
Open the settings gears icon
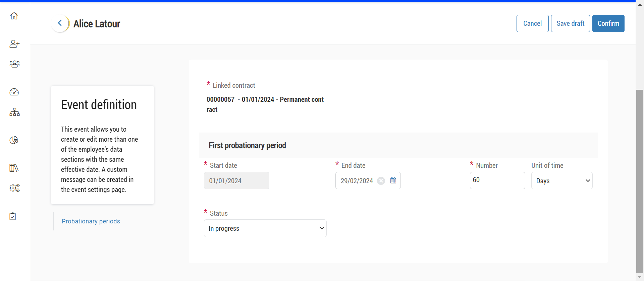14,188
